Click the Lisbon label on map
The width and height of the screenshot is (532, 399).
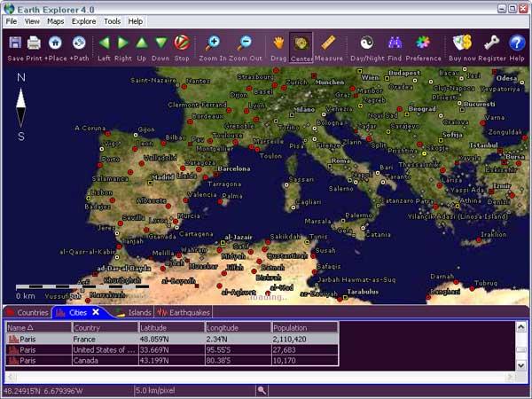pos(101,192)
